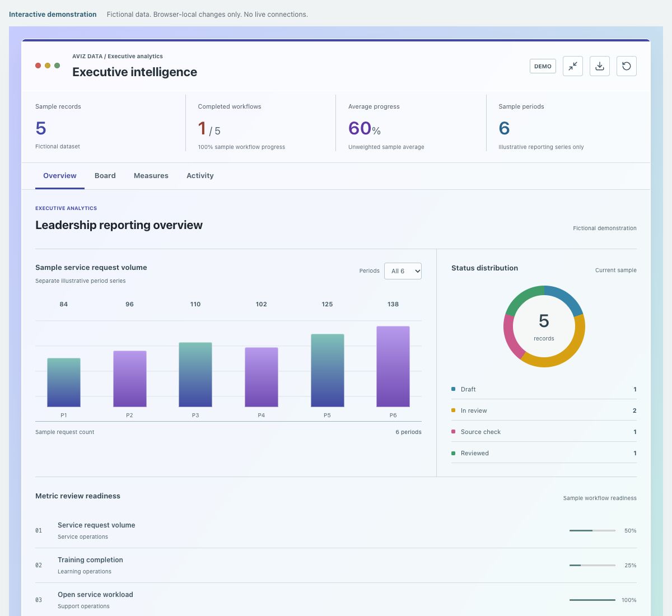Switch to the Board tab
Viewport: 672px width, 616px height.
[105, 176]
